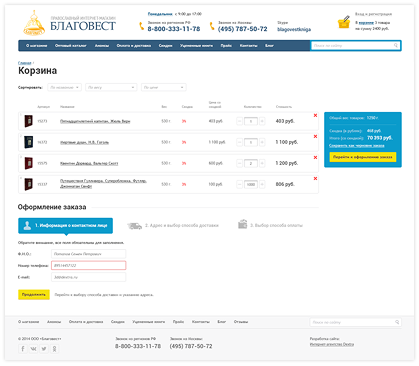Viewport: 419px width, 366px height.
Task: Click the book cover thumbnail in the 403 руб. row
Action: pyautogui.click(x=28, y=121)
